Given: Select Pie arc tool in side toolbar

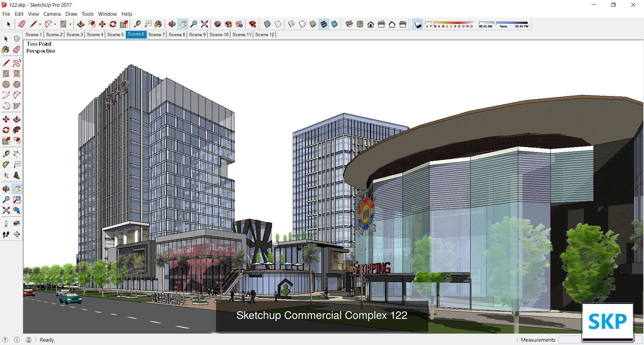Looking at the screenshot, I should click(x=16, y=106).
